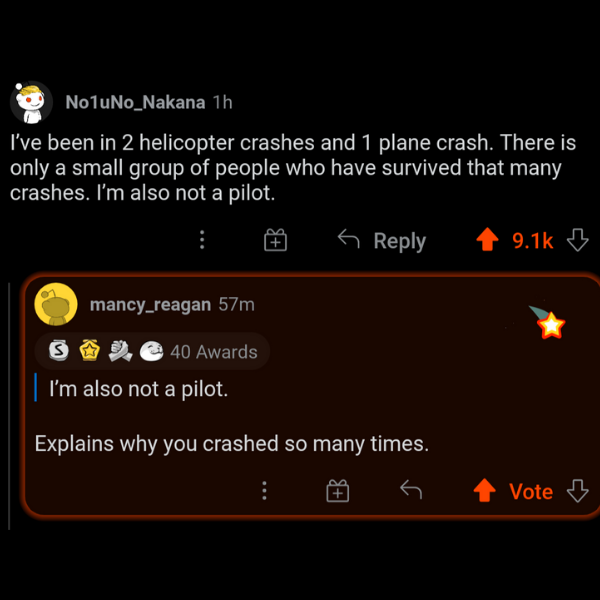Viewport: 600px width, 600px height.
Task: Downvote the No1uNo_Nakana comment
Action: [577, 240]
